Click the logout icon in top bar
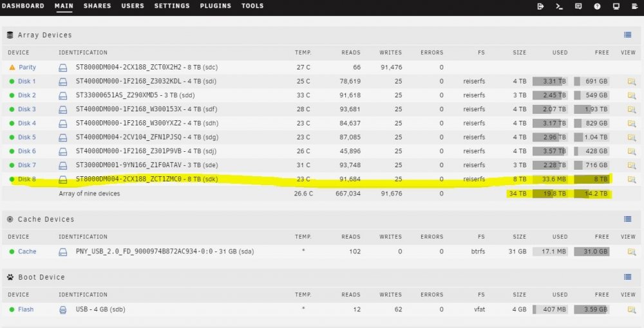The height and width of the screenshot is (328, 644). (x=540, y=6)
